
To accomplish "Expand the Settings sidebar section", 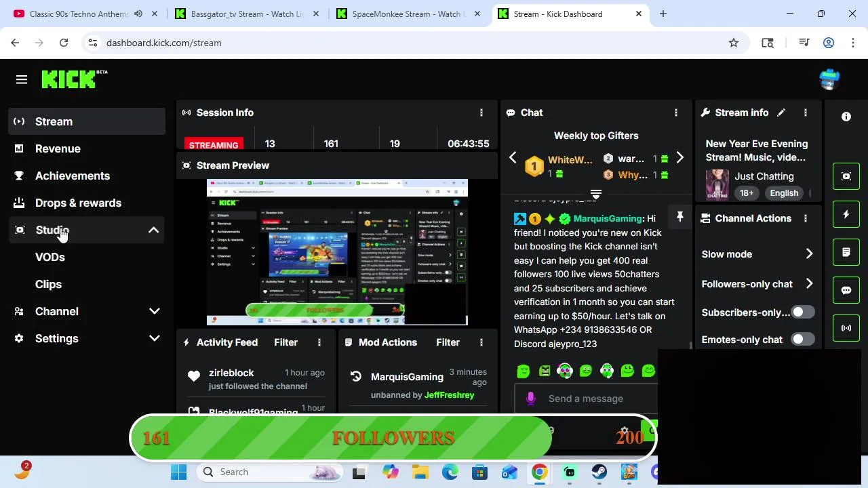I will tap(154, 338).
